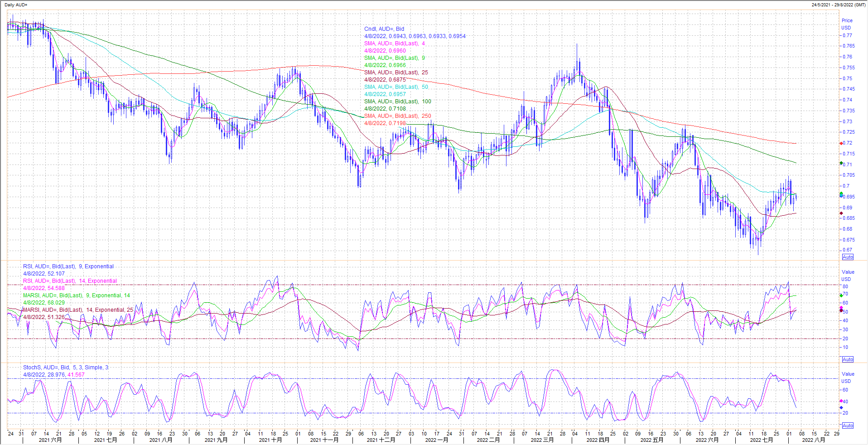This screenshot has height=445, width=868.
Task: Click the '2021 六月' month label on time axis
Action: tap(50, 440)
